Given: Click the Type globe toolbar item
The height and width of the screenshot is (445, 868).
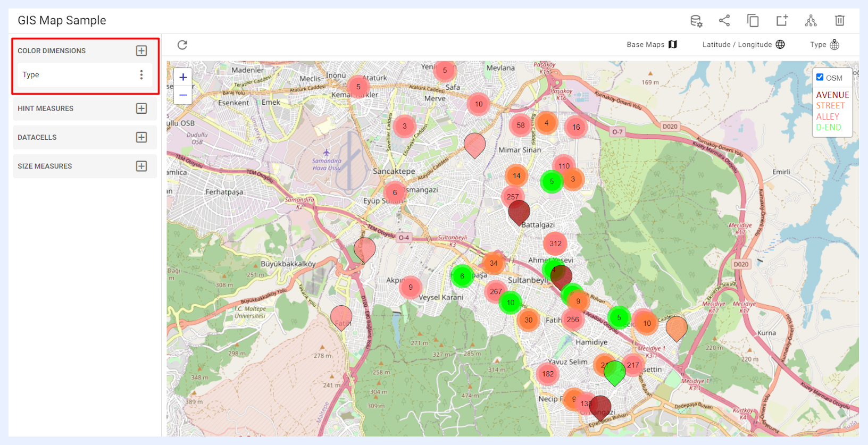Looking at the screenshot, I should [824, 45].
